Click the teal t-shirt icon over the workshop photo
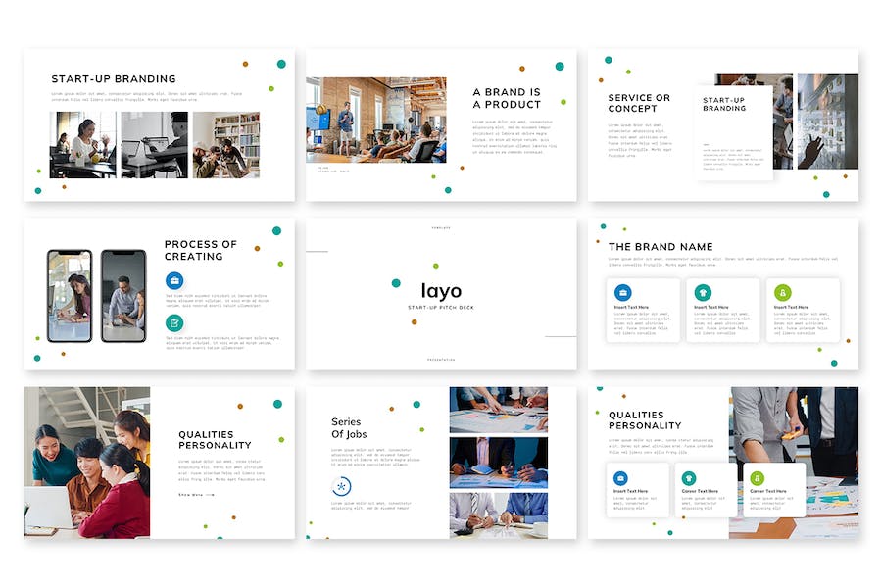 click(x=689, y=478)
